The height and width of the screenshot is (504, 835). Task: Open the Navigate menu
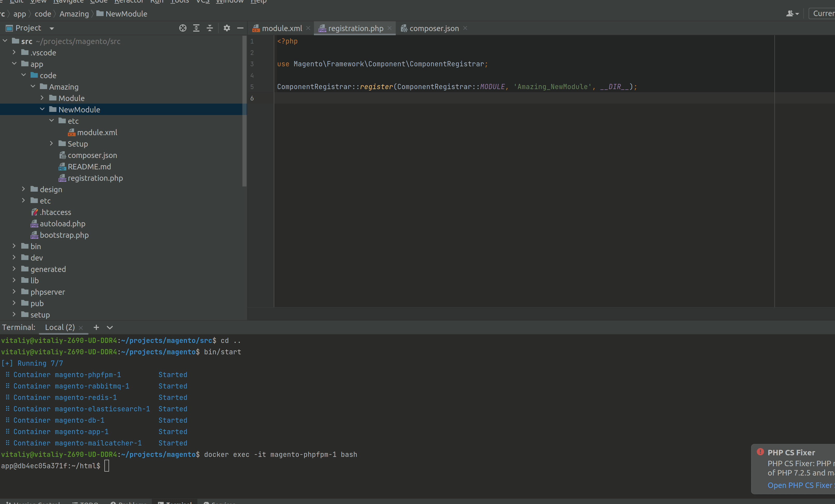(68, 1)
